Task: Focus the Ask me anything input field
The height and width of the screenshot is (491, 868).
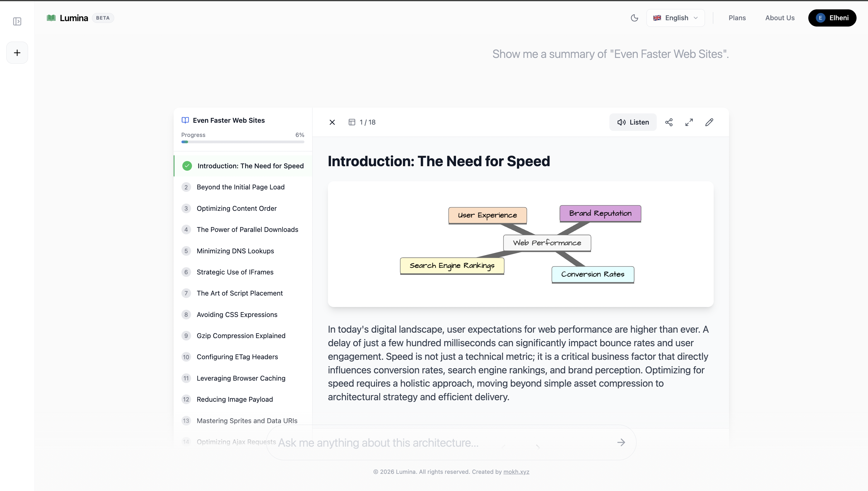Action: click(438, 442)
